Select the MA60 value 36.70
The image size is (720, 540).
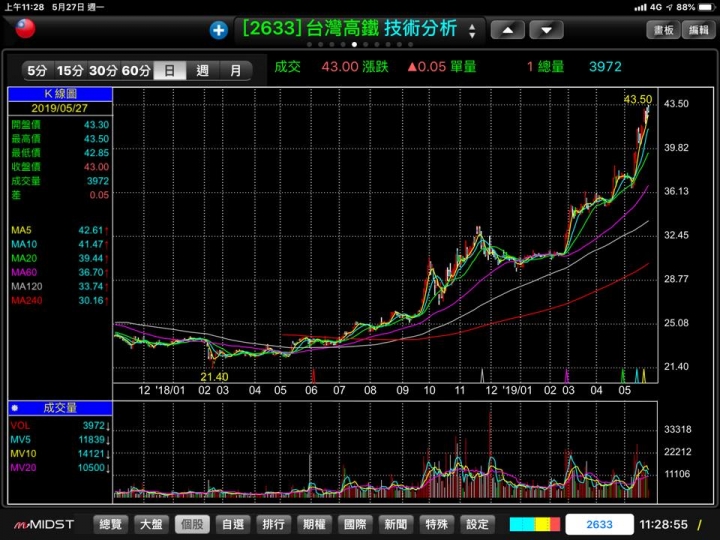(x=90, y=272)
